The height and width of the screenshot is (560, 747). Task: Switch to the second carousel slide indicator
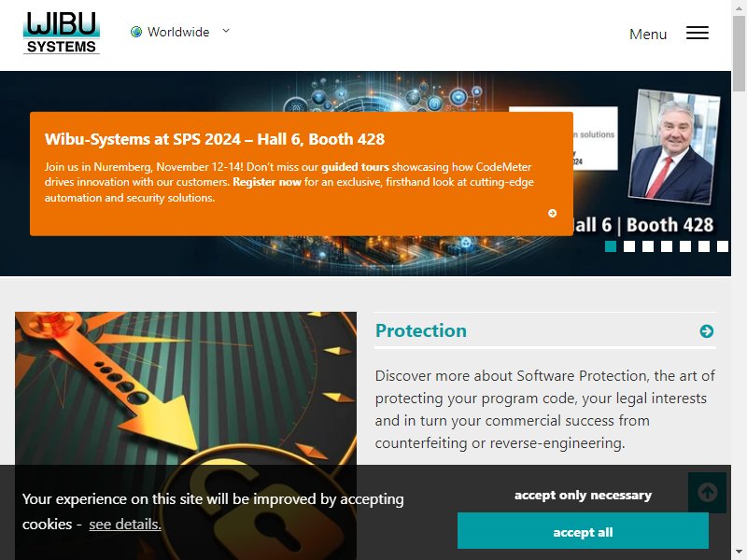pos(629,246)
